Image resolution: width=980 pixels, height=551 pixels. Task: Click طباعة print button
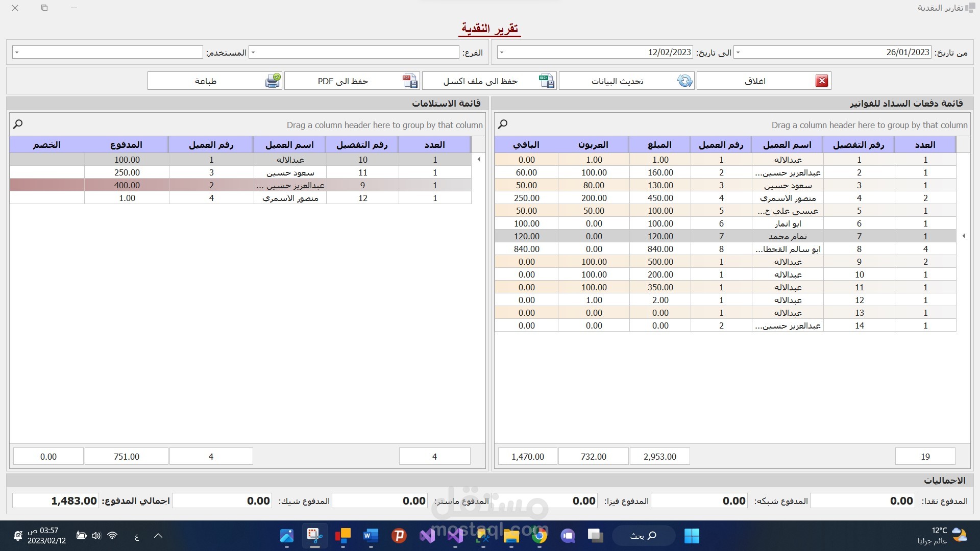point(206,81)
